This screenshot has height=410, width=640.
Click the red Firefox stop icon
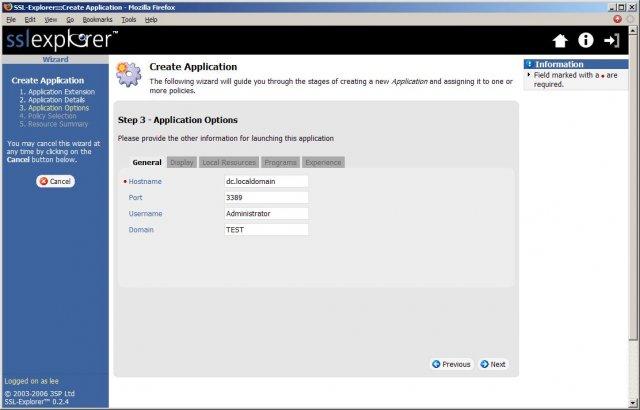[617, 19]
